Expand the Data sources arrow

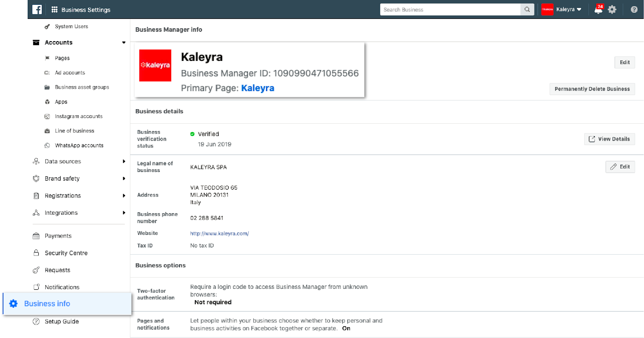point(124,161)
